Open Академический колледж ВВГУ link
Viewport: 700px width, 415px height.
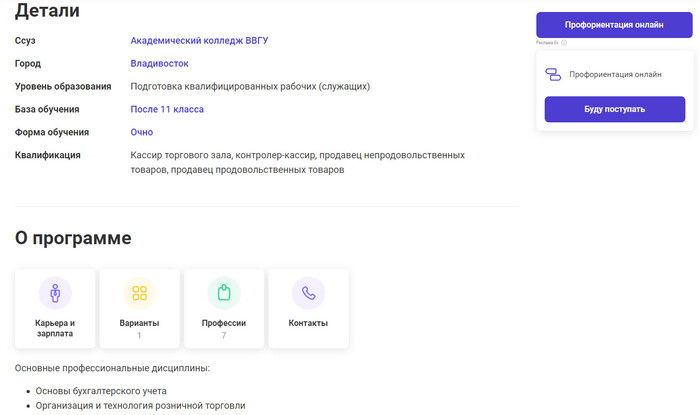tap(199, 41)
